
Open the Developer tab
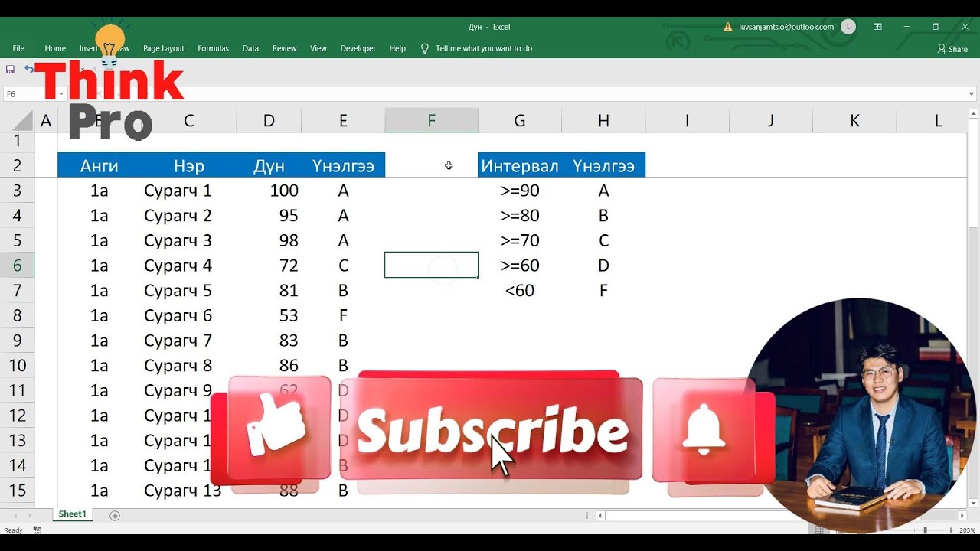[358, 48]
